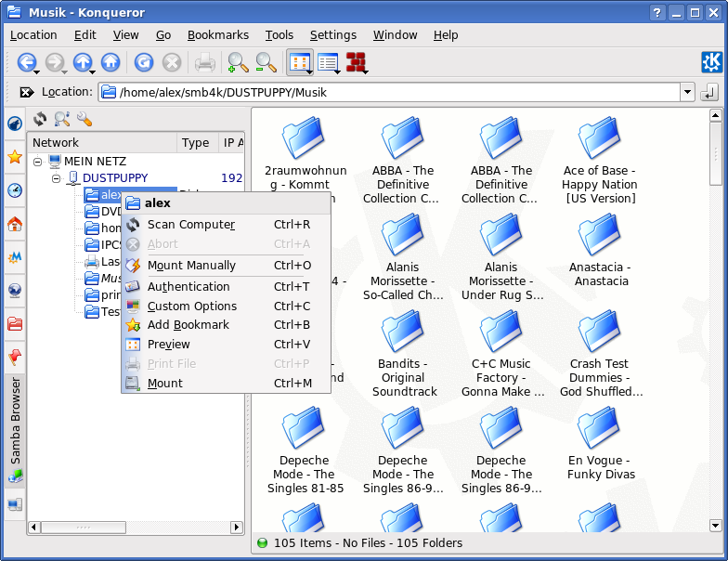This screenshot has height=561, width=728.
Task: Click the Stop loading icon
Action: (172, 62)
